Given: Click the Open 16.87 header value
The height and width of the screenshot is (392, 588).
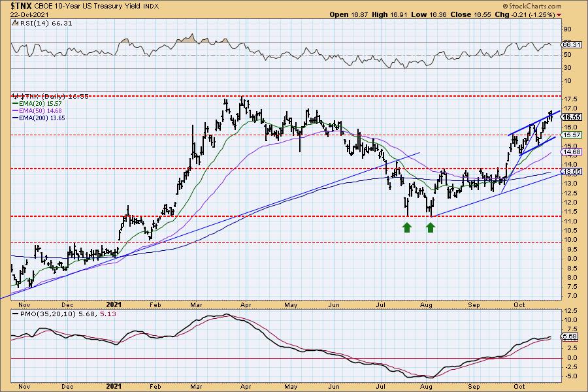Looking at the screenshot, I should pyautogui.click(x=350, y=14).
